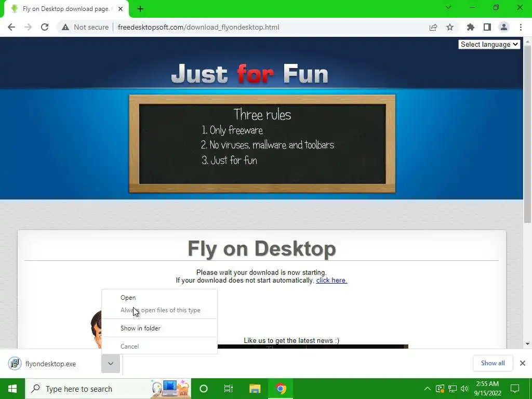Click the scrollbar down arrow

[527, 344]
